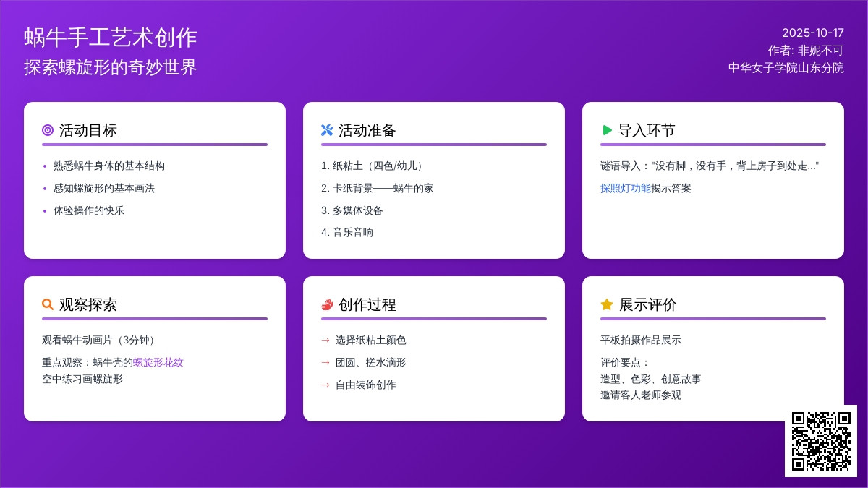Click the 活动准备 card heading

click(367, 130)
